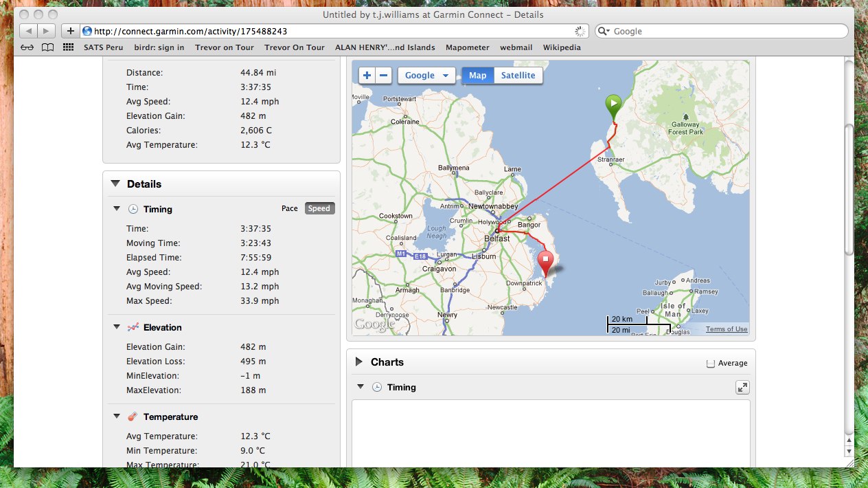The height and width of the screenshot is (488, 868).
Task: Switch map to Satellite view
Action: [518, 76]
